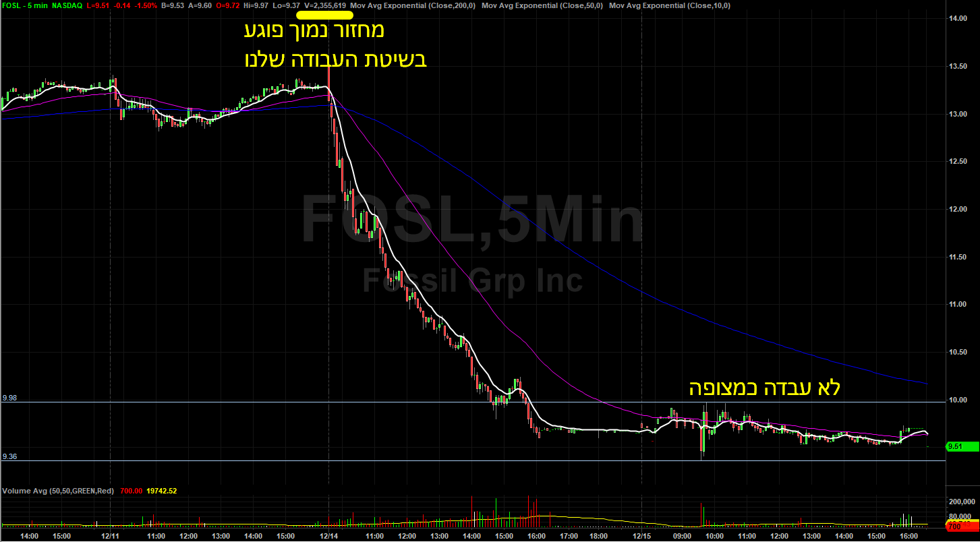Select the Mov Avg Exponential (Close,200,0) label
This screenshot has width=980, height=542.
[413, 5]
